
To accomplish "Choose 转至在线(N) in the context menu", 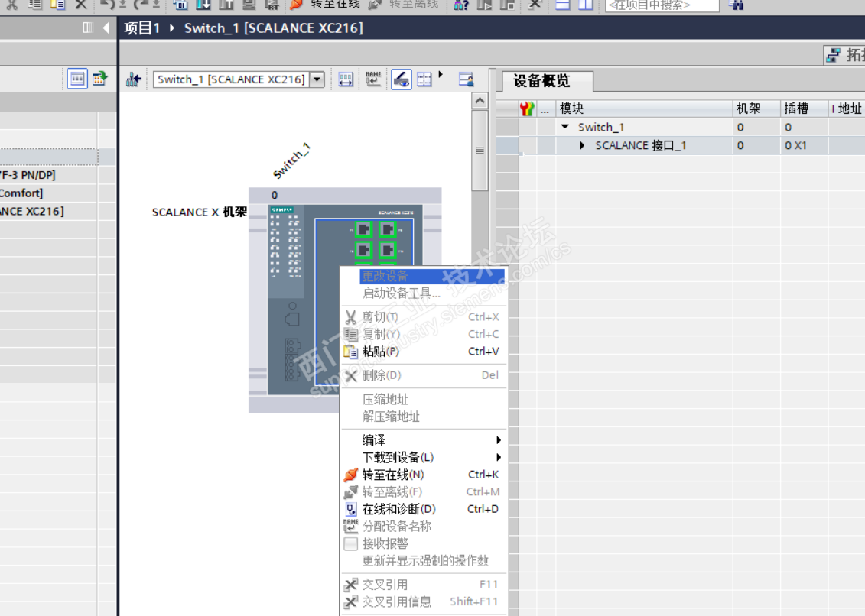I will click(x=424, y=475).
